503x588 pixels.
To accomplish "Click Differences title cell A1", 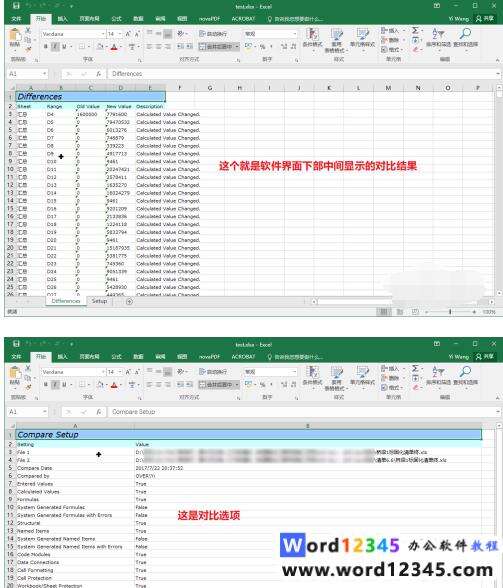I will [90, 97].
